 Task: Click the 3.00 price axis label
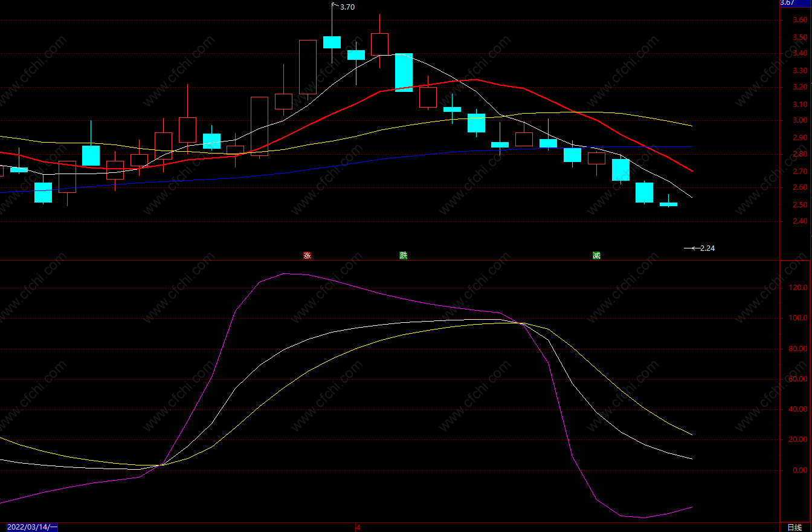[800, 120]
